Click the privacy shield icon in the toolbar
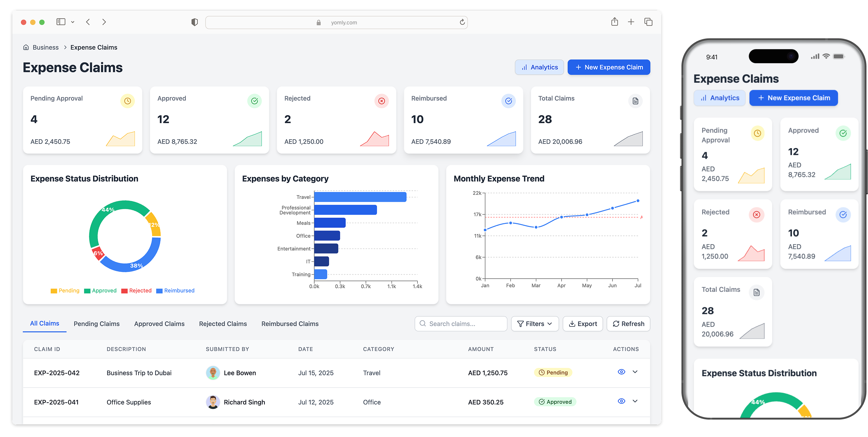 [x=195, y=22]
